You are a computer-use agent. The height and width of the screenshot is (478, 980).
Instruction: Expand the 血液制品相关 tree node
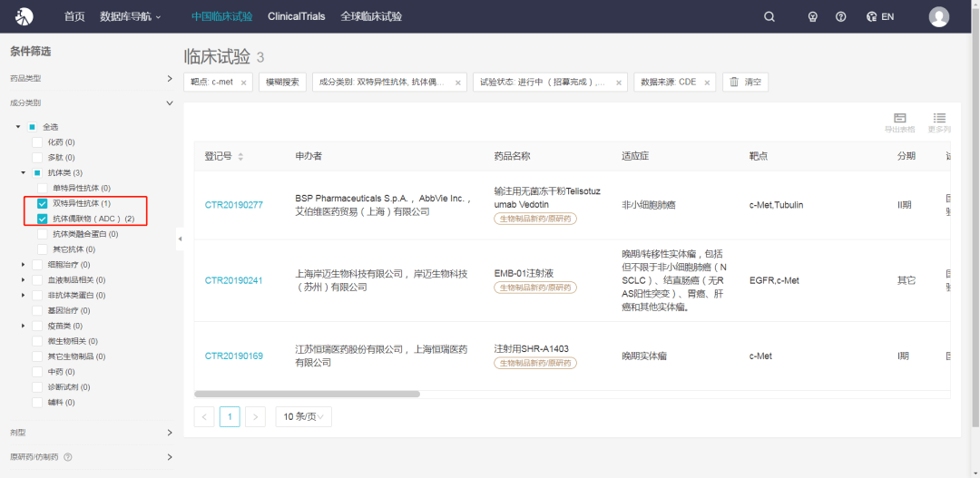coord(23,280)
